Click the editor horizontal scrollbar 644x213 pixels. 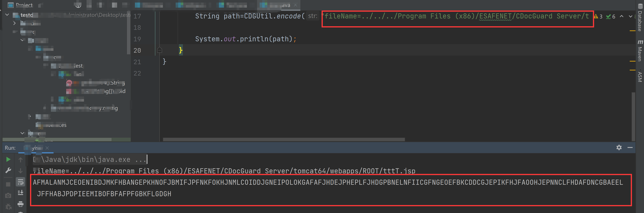(284, 139)
